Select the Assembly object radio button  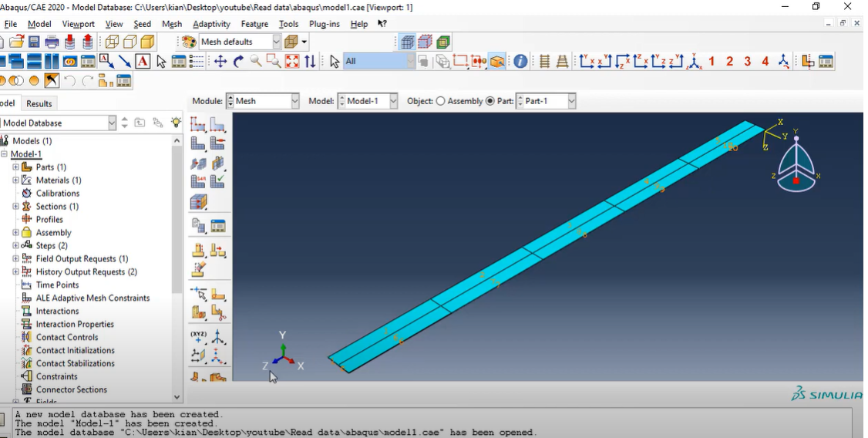point(441,101)
